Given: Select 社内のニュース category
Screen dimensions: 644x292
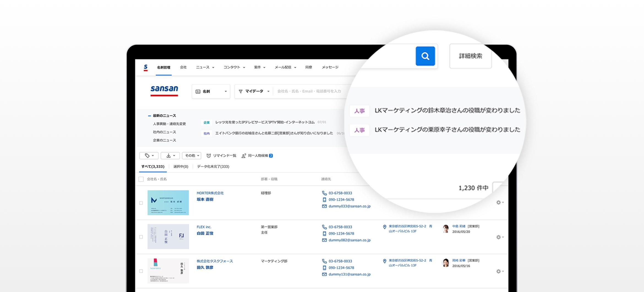Looking at the screenshot, I should 164,132.
